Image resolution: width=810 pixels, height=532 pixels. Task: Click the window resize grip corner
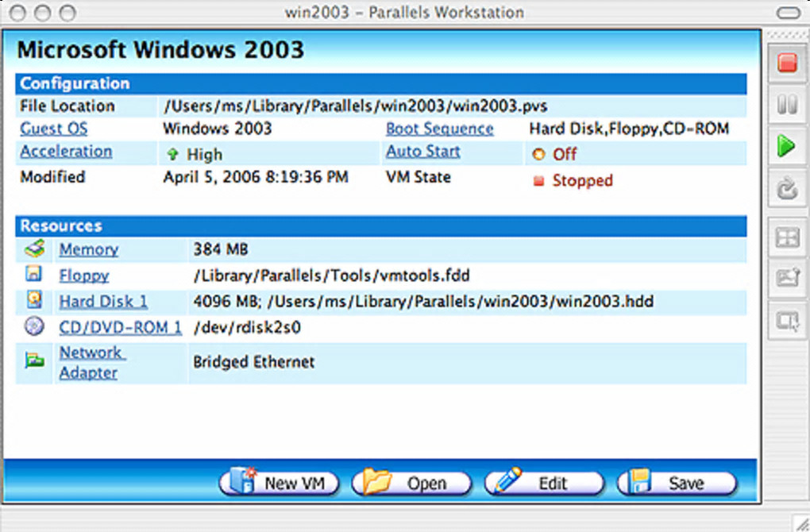(802, 524)
